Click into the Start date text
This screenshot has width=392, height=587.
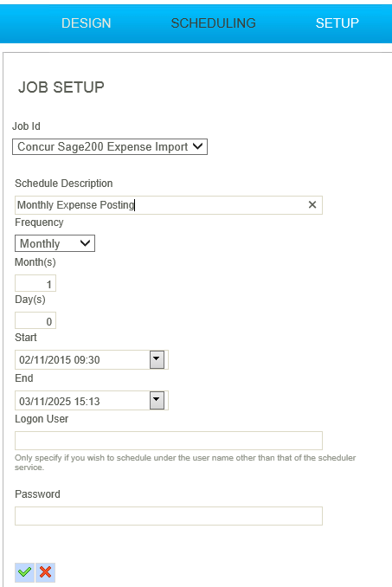82,360
